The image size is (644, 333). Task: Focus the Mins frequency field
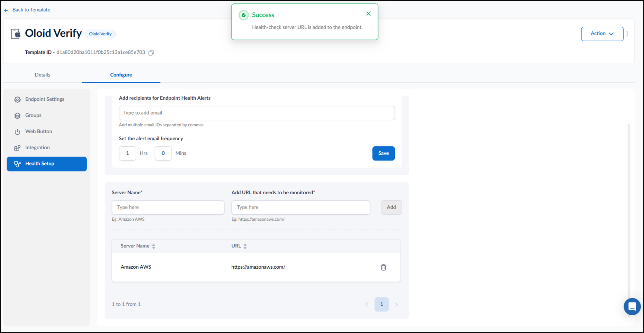(163, 153)
